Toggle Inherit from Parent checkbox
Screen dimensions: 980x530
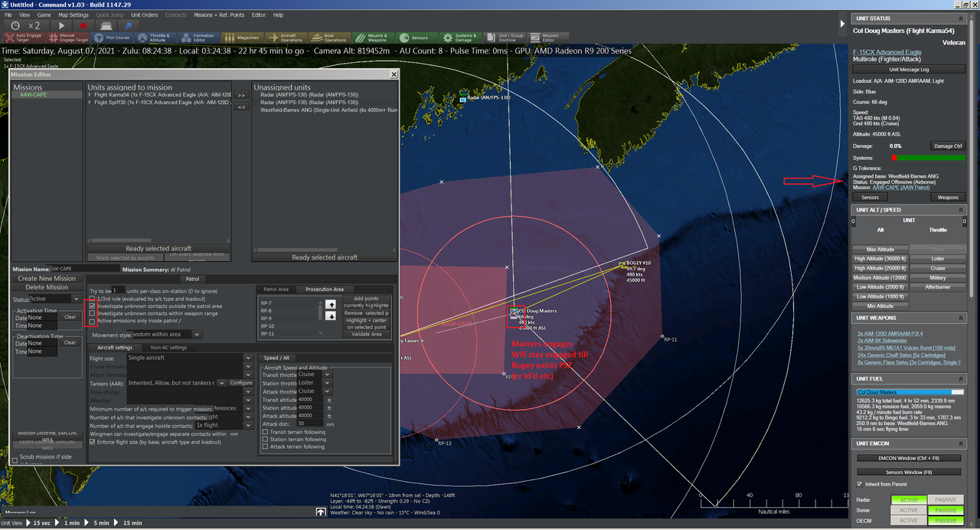click(858, 484)
